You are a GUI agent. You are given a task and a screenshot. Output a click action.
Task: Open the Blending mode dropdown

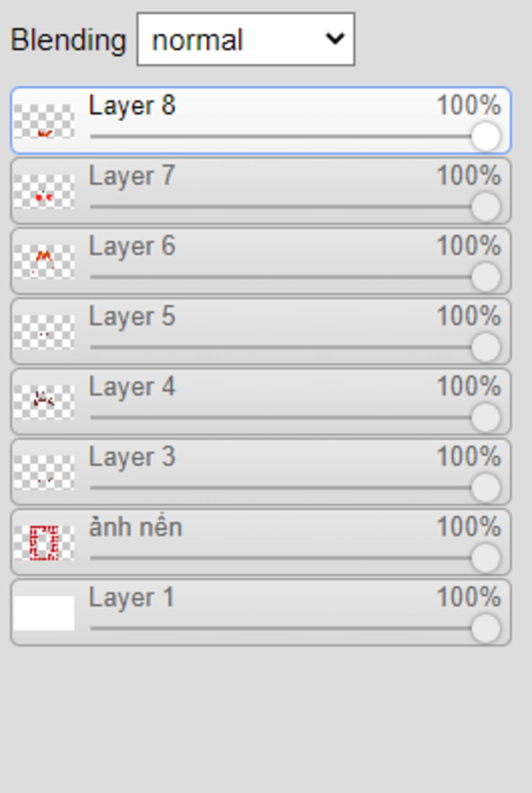246,39
